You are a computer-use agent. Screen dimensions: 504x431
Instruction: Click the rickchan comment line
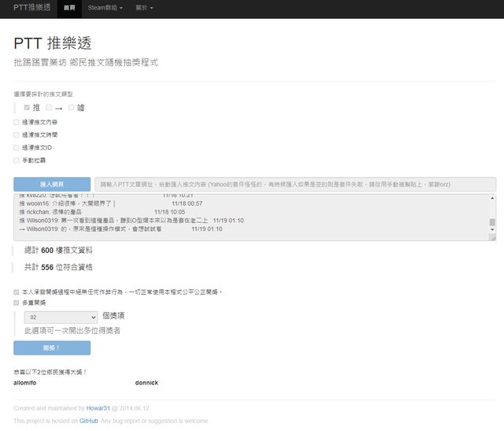point(102,212)
